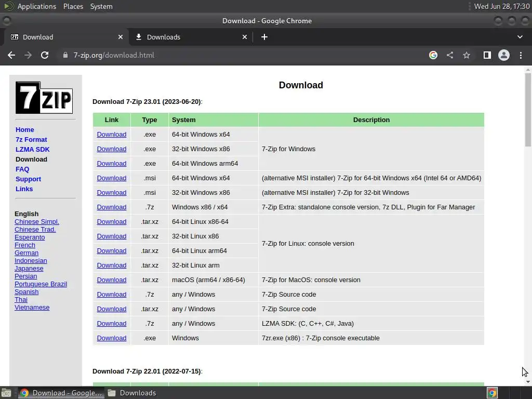Switch language to Esperanto
The image size is (532, 399).
[30, 237]
